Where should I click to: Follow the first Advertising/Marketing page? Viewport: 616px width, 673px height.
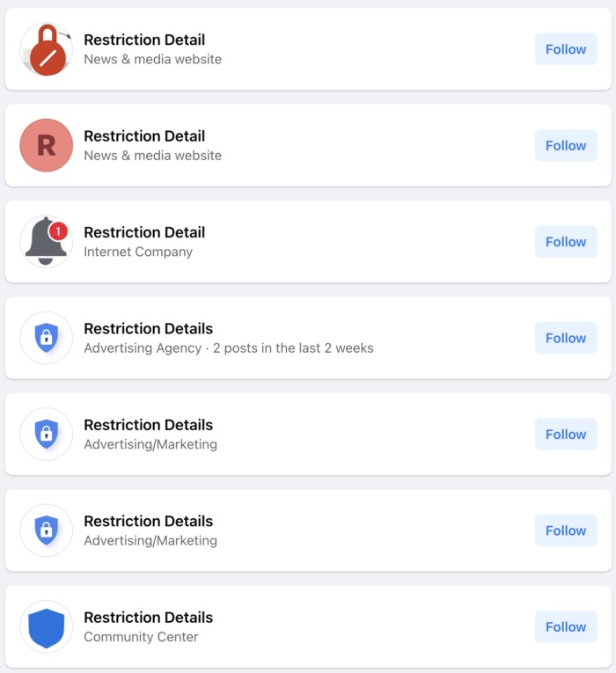(565, 434)
